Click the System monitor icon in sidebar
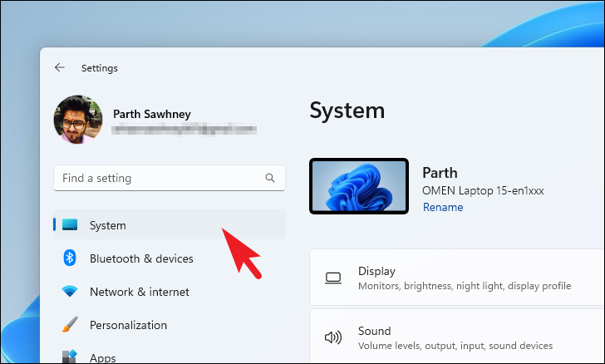 coord(70,224)
